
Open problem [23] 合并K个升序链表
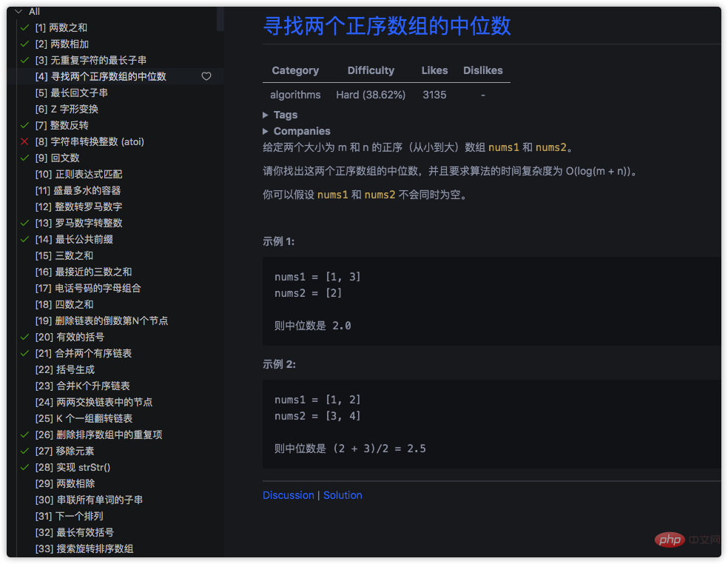pyautogui.click(x=82, y=386)
